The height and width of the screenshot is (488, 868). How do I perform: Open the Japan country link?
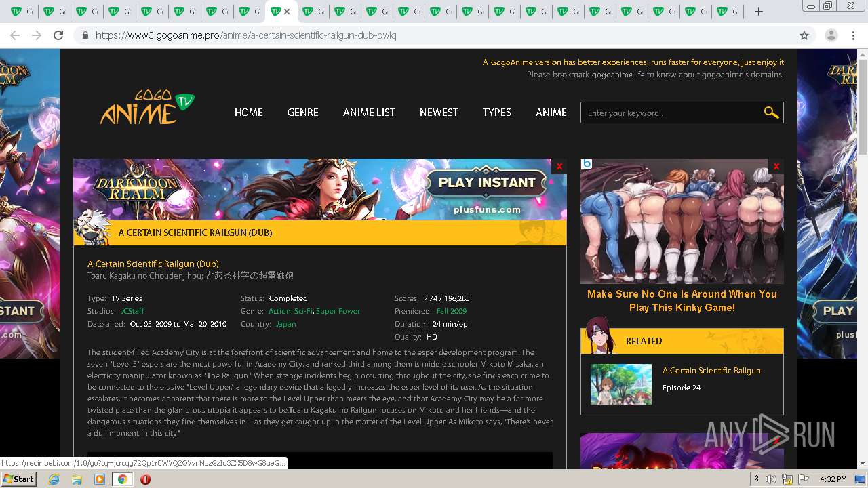coord(285,324)
